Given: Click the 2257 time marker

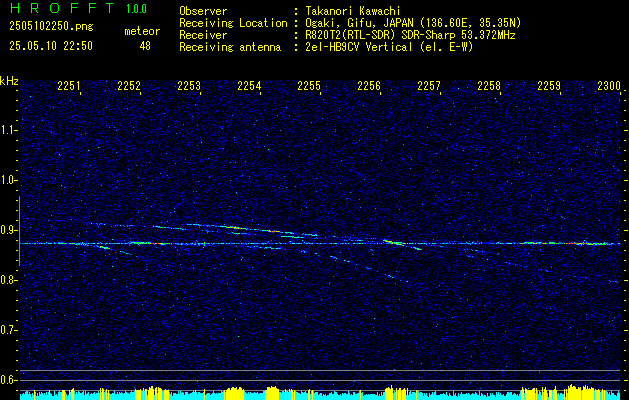Looking at the screenshot, I should [x=429, y=85].
